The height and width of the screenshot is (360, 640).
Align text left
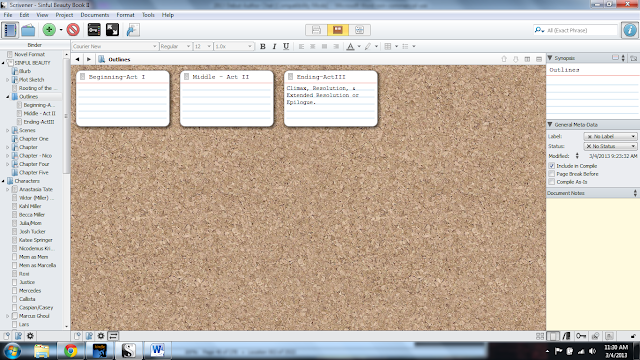pos(301,47)
